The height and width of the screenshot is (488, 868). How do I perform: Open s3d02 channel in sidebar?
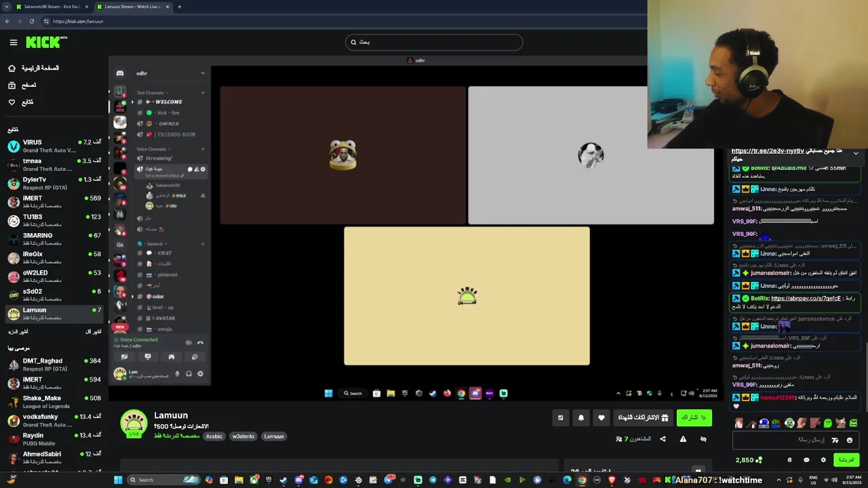tap(54, 295)
